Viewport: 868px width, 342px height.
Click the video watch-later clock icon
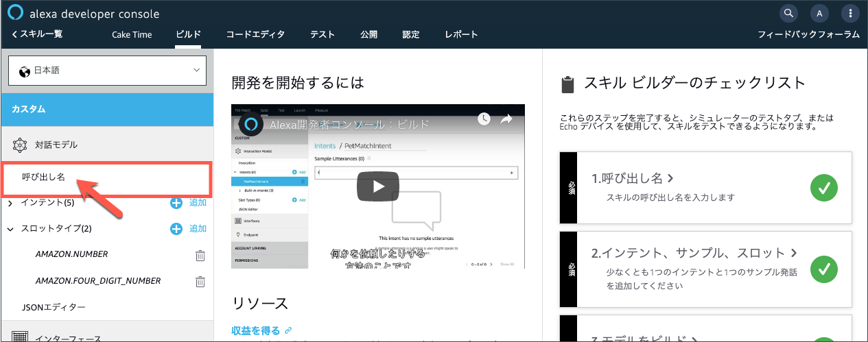484,119
